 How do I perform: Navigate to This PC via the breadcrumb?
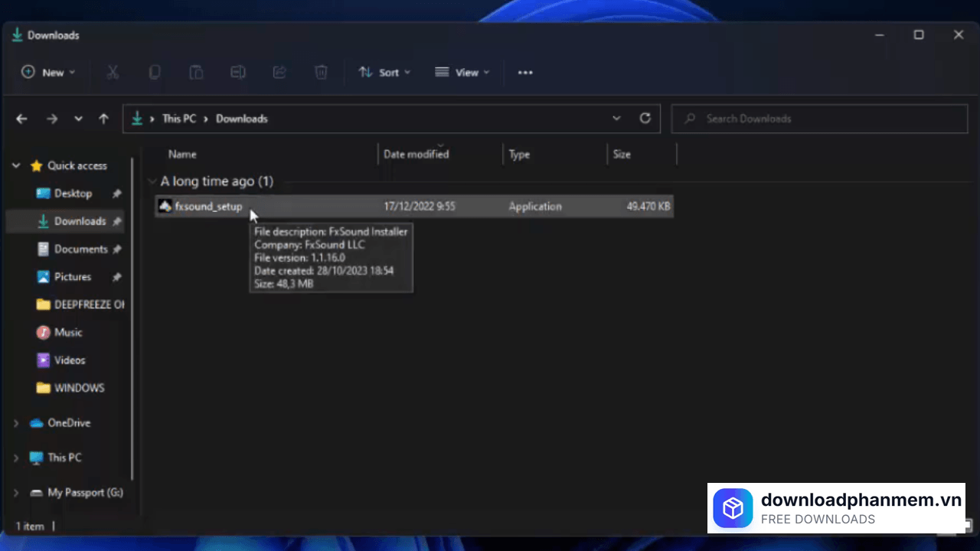point(178,118)
